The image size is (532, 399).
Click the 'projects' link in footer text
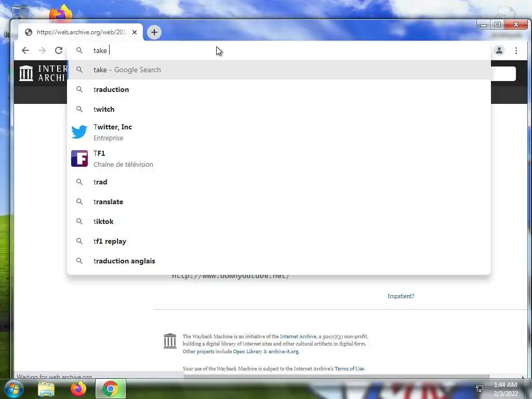click(205, 352)
